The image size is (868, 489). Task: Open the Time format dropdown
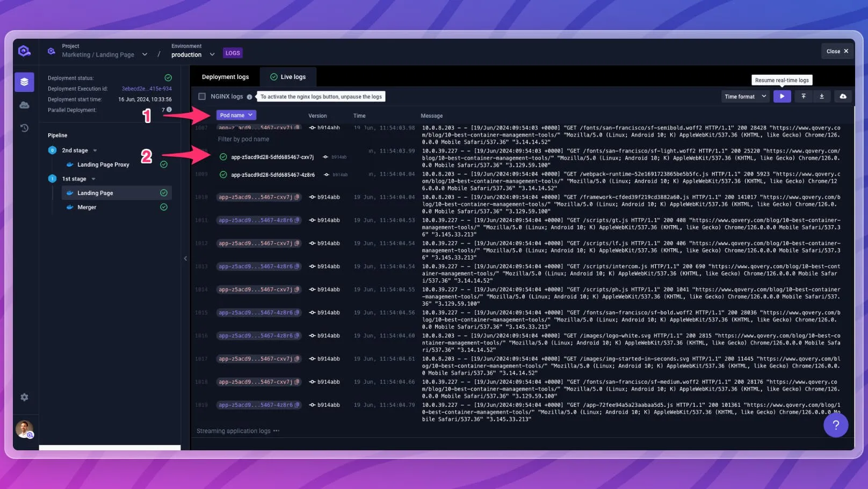[744, 96]
